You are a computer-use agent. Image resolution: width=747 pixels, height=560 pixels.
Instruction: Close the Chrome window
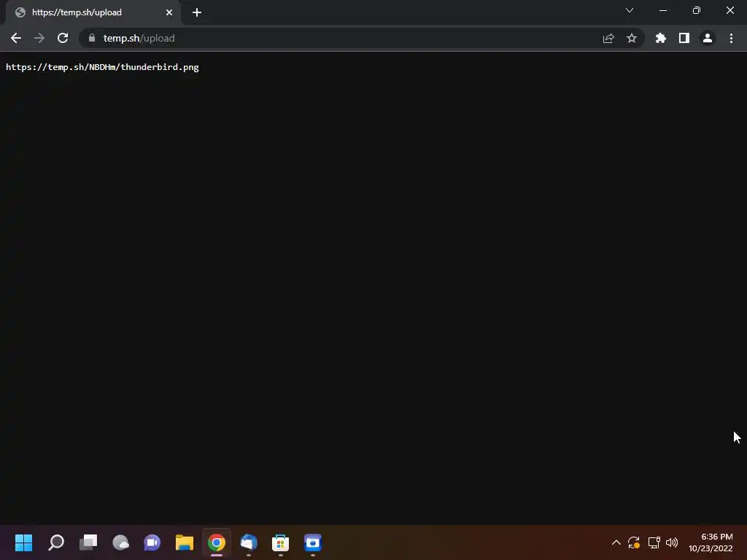coord(729,10)
